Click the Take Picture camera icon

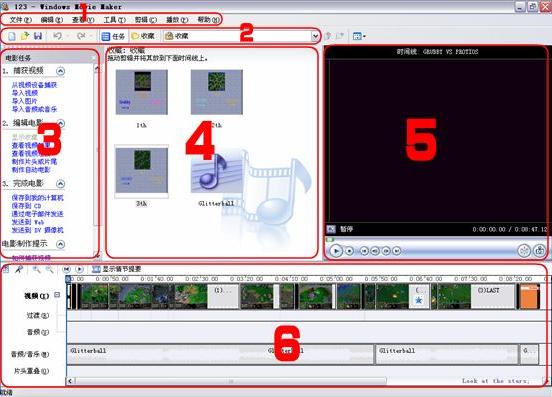click(539, 251)
